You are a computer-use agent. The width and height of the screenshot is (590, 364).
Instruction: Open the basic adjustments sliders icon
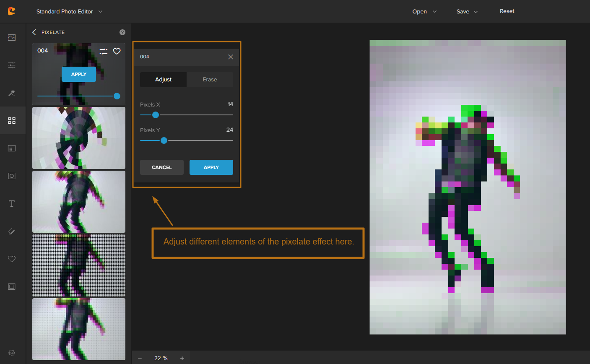click(12, 65)
